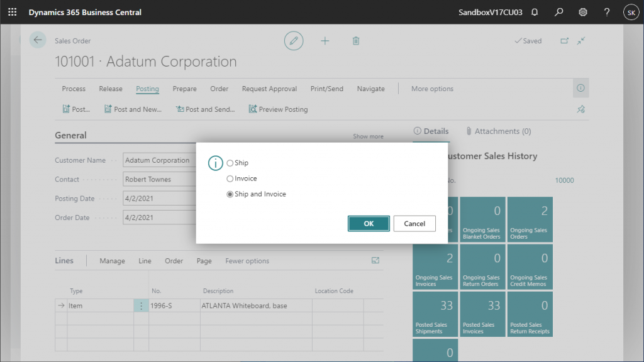Open the notifications bell
This screenshot has width=644, height=362.
[x=535, y=13]
